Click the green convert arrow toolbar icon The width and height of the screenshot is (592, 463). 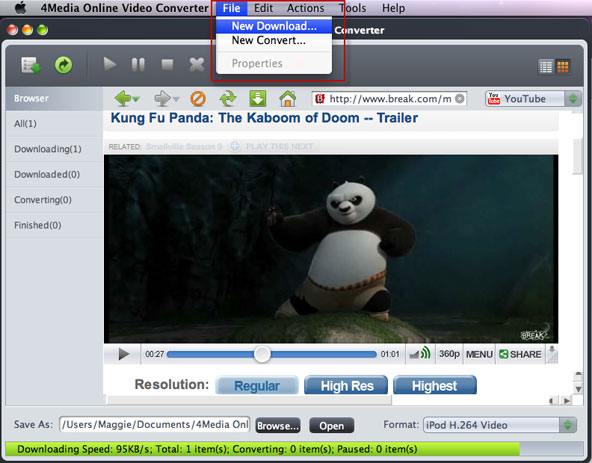(x=63, y=65)
